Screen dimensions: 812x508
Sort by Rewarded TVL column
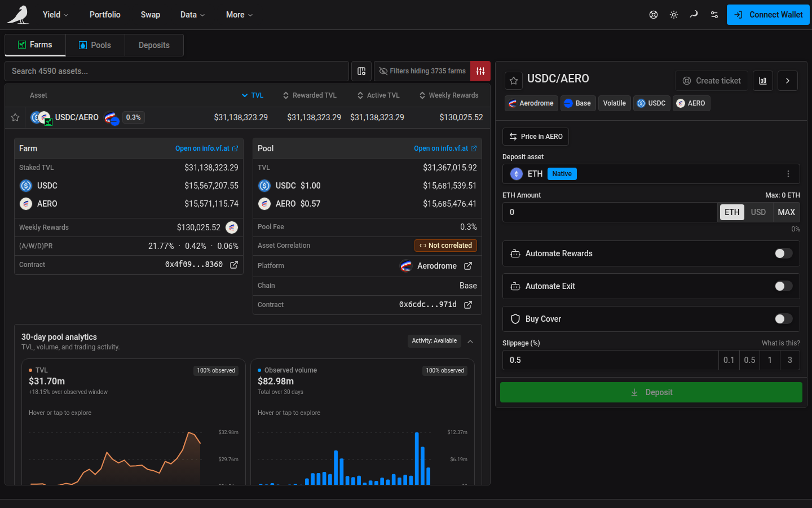310,95
